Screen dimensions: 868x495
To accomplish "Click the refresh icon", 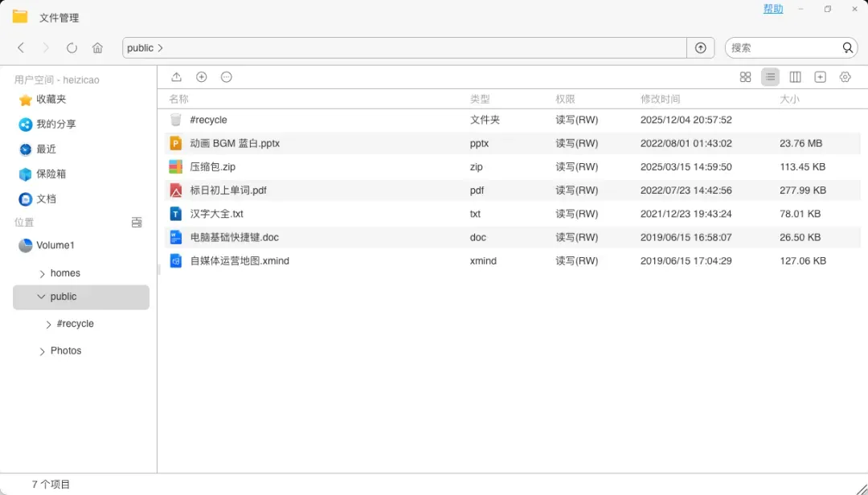I will point(72,48).
